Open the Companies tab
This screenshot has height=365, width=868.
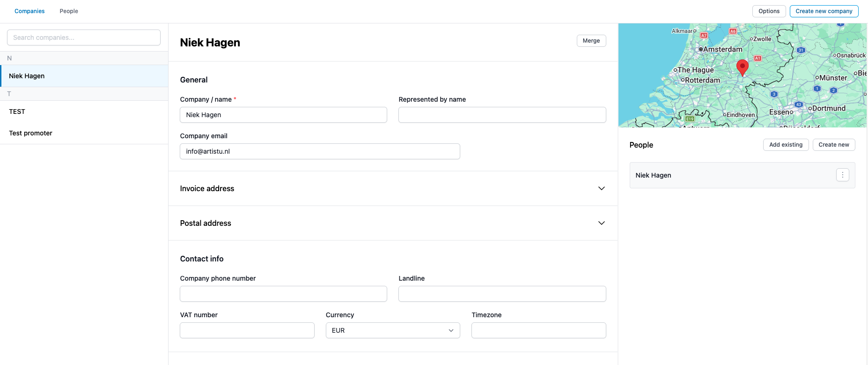(29, 11)
